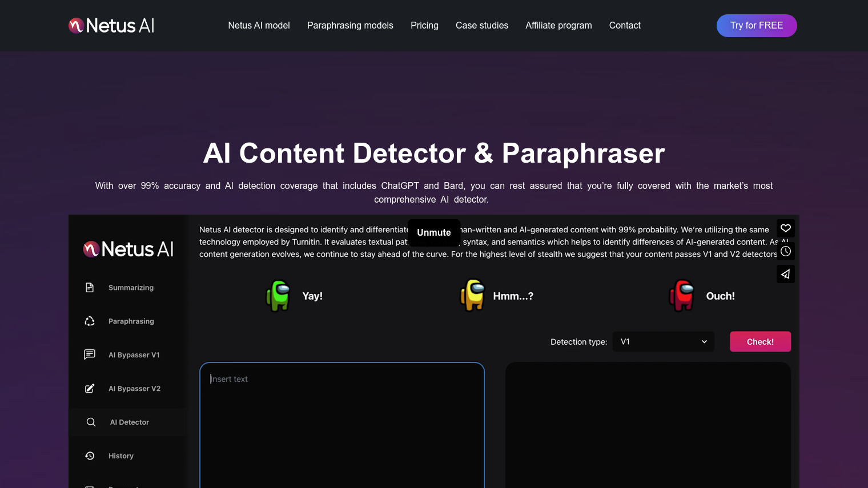Click into the Insert text field

click(342, 425)
